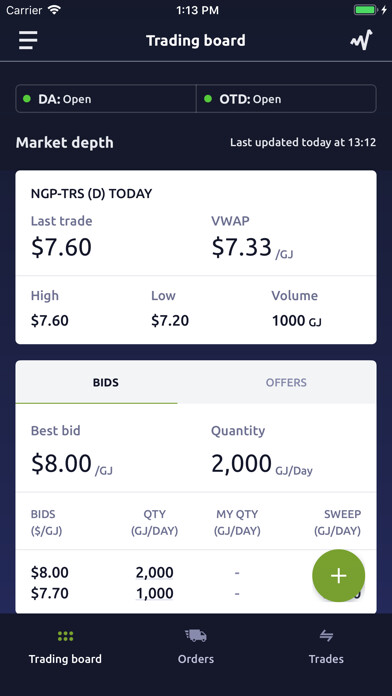Screen dimensions: 392x696
Task: Tap the battery status icon
Action: (x=366, y=10)
